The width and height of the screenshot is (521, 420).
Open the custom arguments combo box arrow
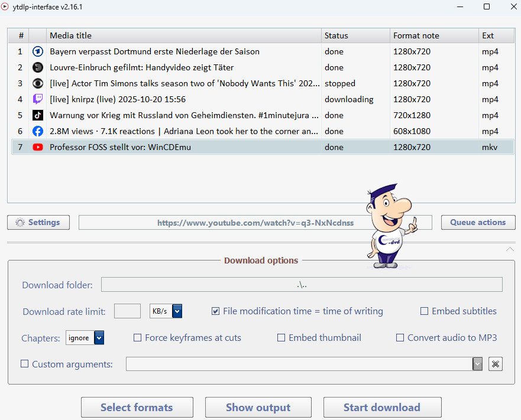click(477, 364)
